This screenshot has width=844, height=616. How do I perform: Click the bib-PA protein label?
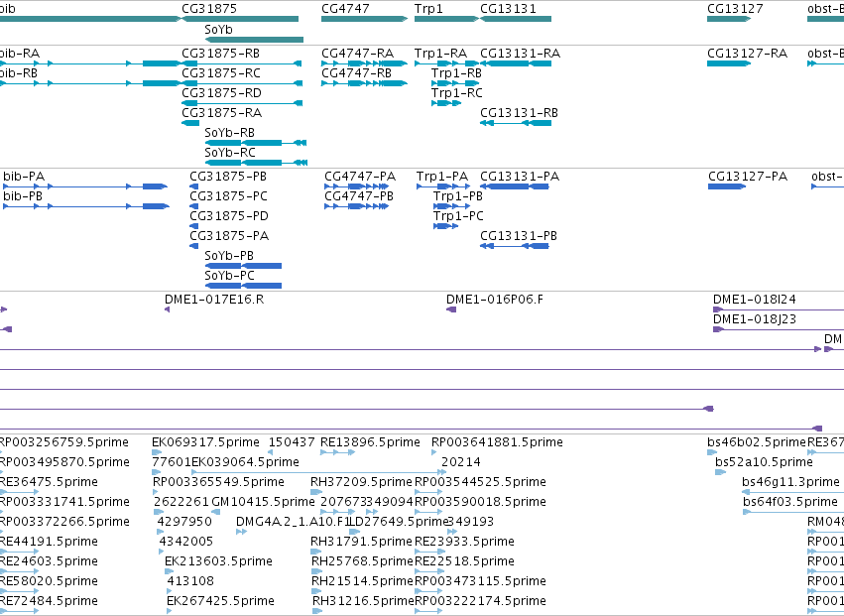[24, 177]
